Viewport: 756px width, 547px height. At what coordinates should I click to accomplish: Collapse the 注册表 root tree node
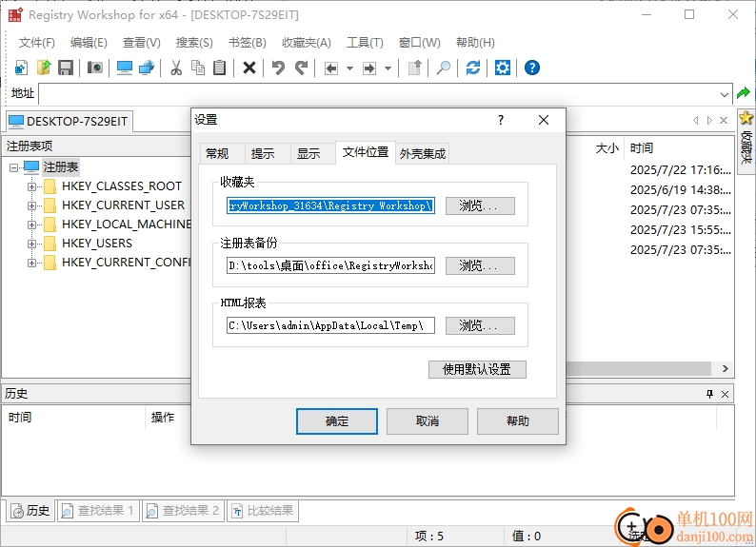[13, 168]
